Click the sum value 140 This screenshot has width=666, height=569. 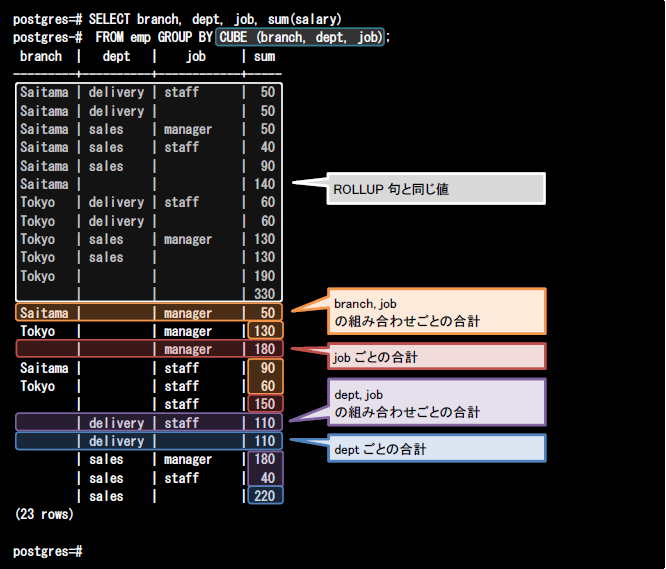click(264, 184)
